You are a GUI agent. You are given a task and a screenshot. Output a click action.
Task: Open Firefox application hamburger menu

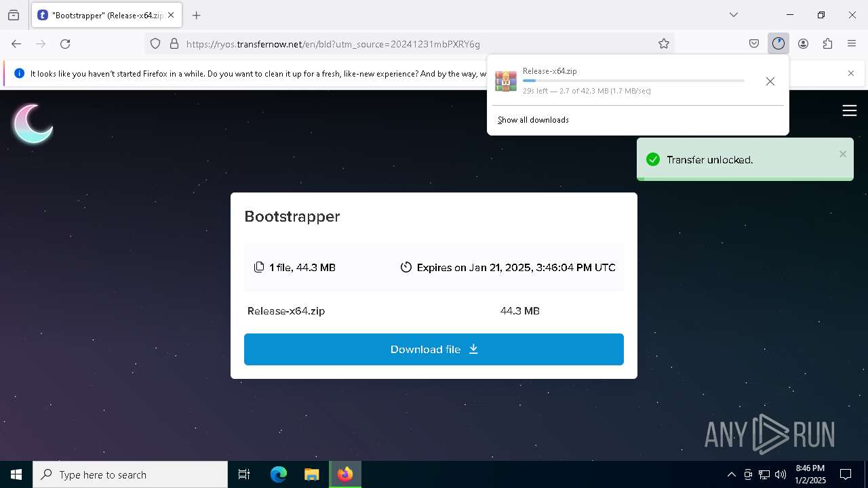click(852, 43)
